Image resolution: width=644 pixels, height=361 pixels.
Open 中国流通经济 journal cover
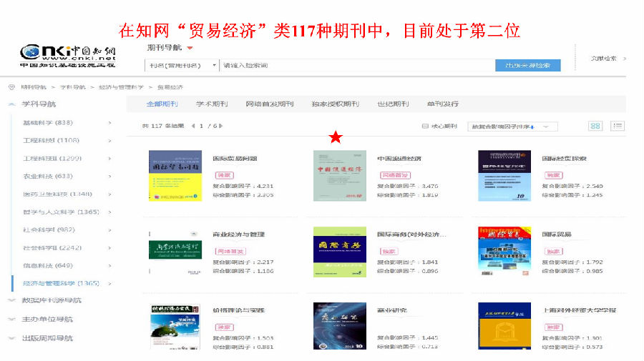pos(339,175)
